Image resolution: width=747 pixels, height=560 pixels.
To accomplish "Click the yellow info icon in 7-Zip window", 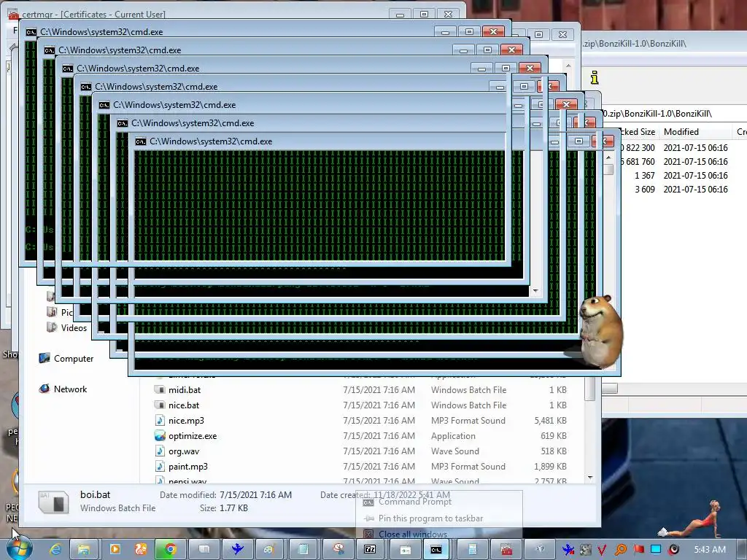I will (594, 77).
